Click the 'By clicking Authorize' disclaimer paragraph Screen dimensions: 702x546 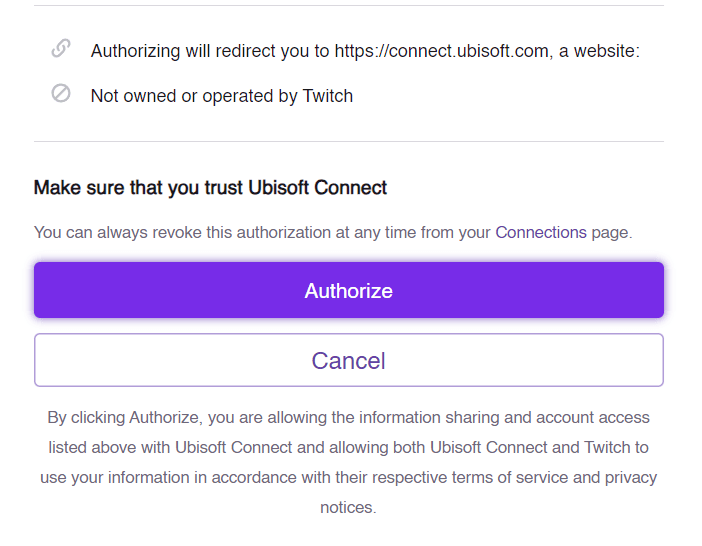348,462
